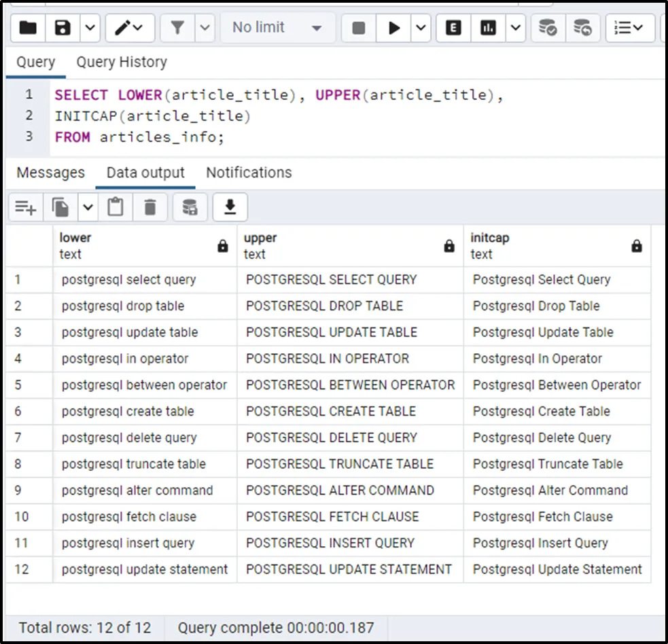
Task: Click the Commit database icon
Action: click(x=548, y=28)
